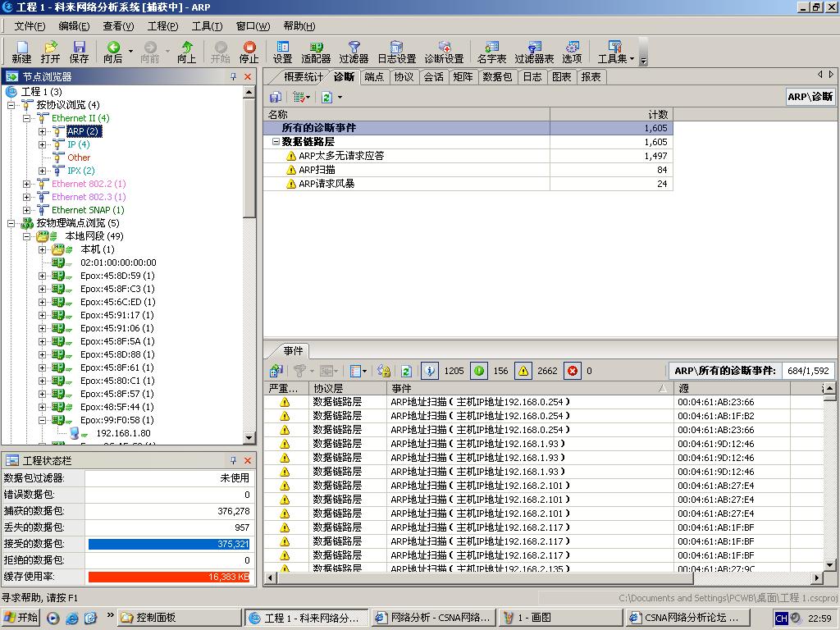Open the 工具(T) menu
The width and height of the screenshot is (840, 630).
[207, 26]
